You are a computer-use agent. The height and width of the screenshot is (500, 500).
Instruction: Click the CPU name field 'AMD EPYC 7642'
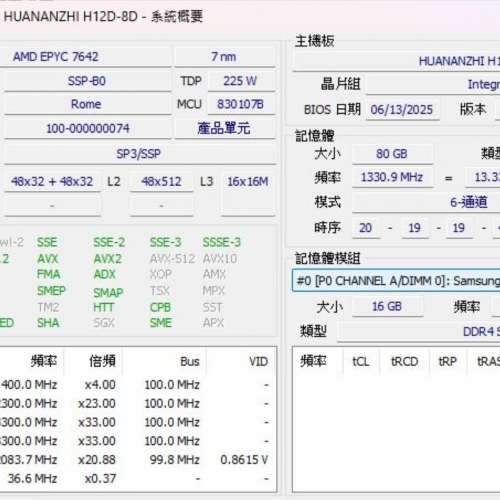(x=86, y=57)
